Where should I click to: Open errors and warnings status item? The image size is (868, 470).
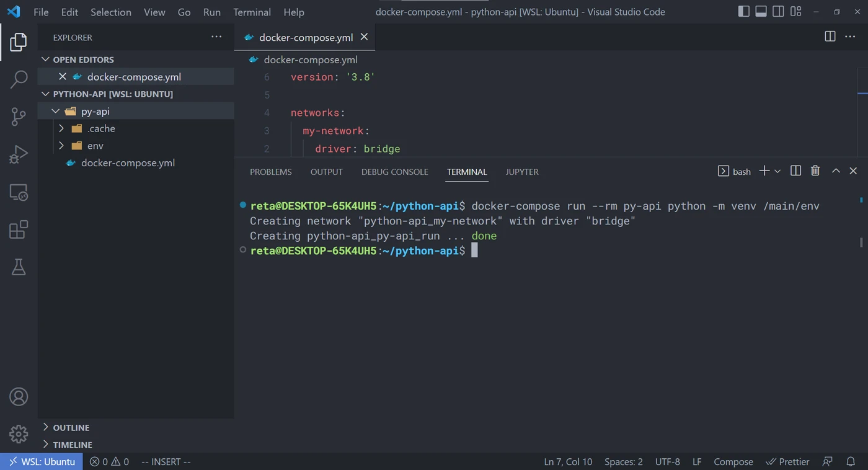pyautogui.click(x=110, y=461)
